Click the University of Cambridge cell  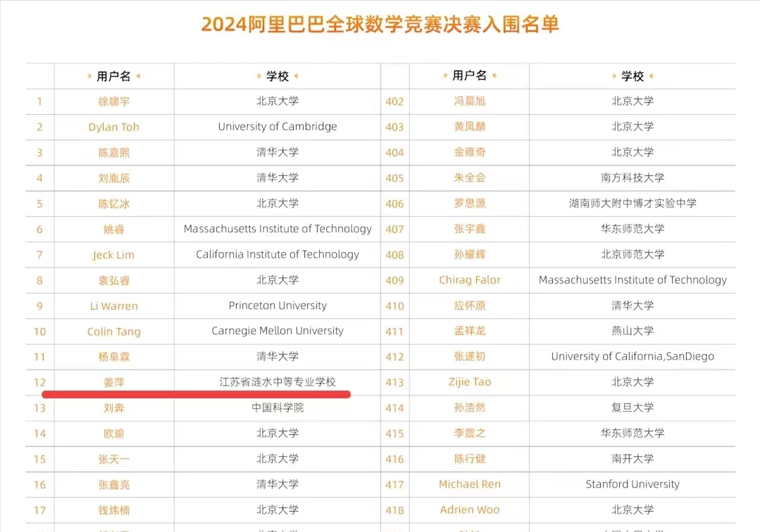[278, 127]
